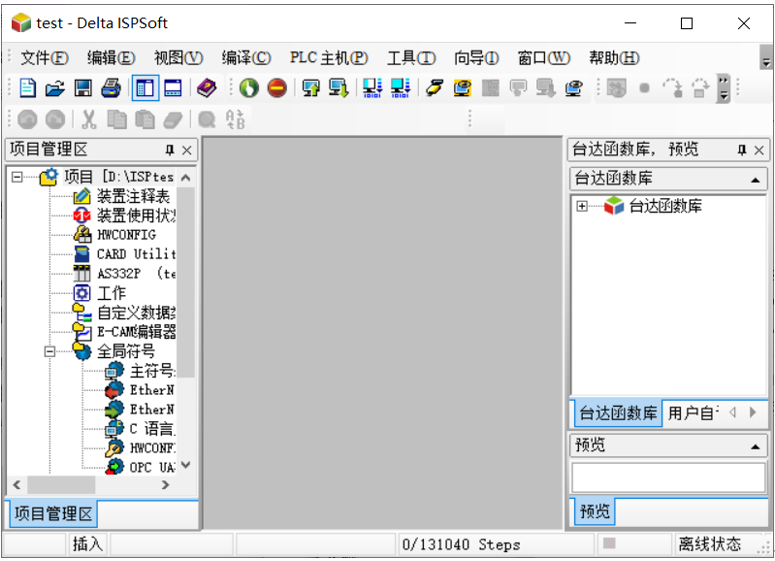
Task: Select 装置注释表 in project tree
Action: coord(133,196)
